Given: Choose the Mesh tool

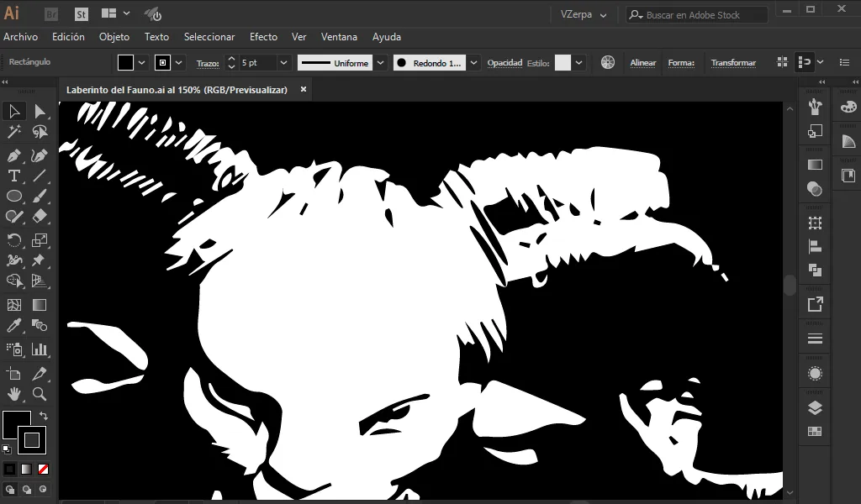Looking at the screenshot, I should 13,305.
